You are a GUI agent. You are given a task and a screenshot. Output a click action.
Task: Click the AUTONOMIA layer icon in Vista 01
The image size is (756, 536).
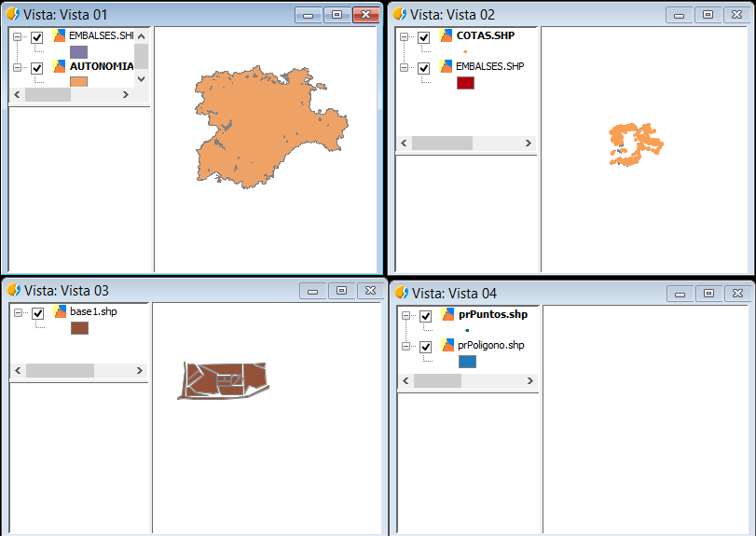click(x=60, y=67)
